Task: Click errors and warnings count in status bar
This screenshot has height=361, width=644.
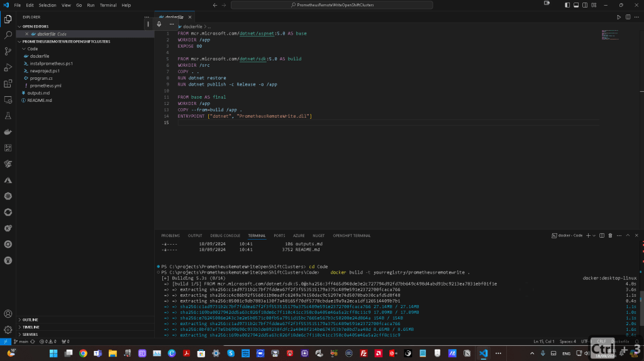Action: tap(48, 342)
